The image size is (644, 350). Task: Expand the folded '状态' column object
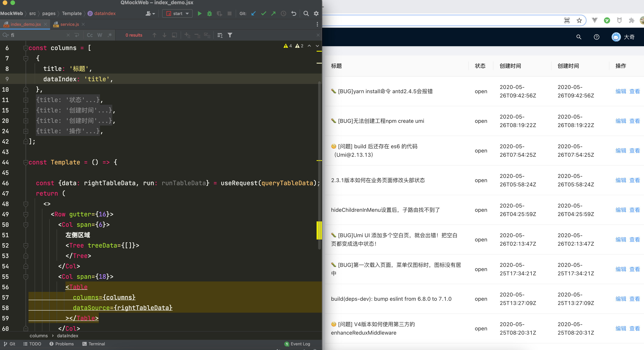coord(26,100)
